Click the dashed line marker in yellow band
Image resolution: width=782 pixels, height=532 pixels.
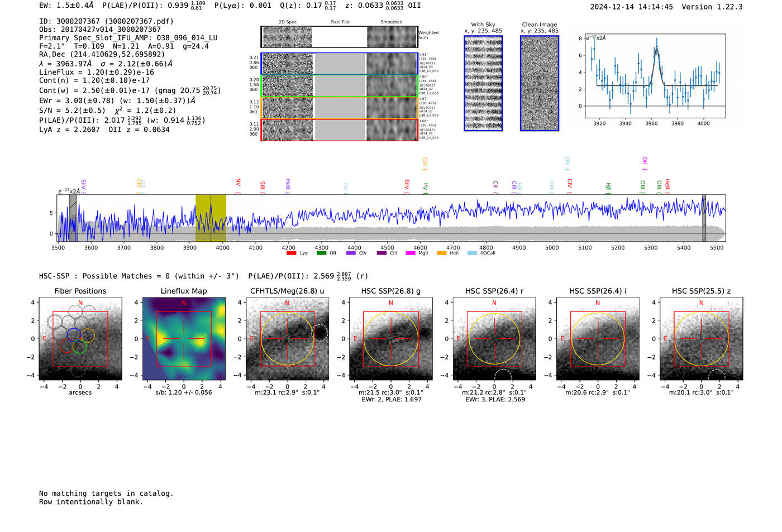(x=211, y=218)
